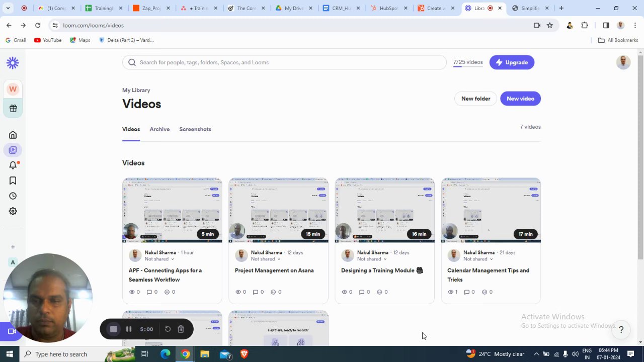Screen dimensions: 644x362
Task: Switch to the HubSpot browser tab
Action: pos(389,8)
